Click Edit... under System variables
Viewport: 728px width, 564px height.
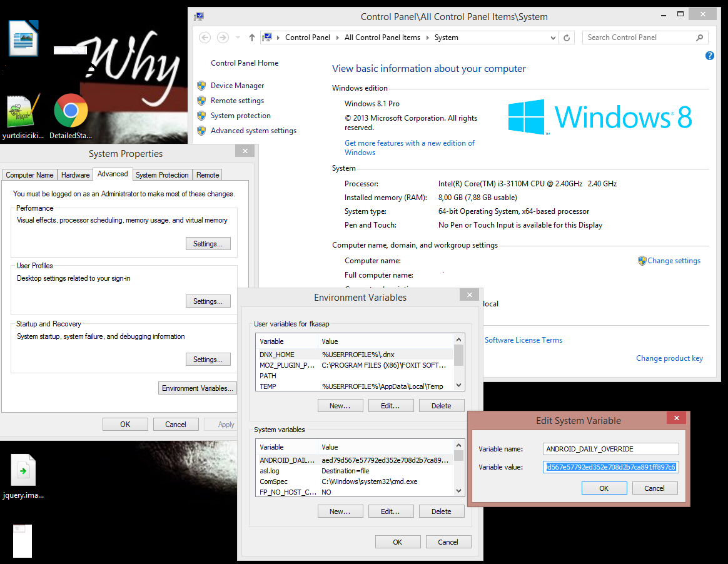coord(390,511)
